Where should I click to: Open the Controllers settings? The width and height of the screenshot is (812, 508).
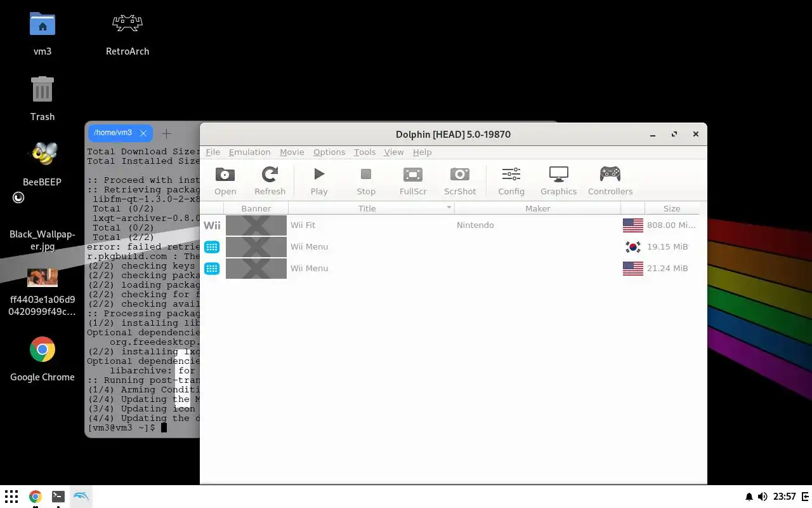click(610, 180)
